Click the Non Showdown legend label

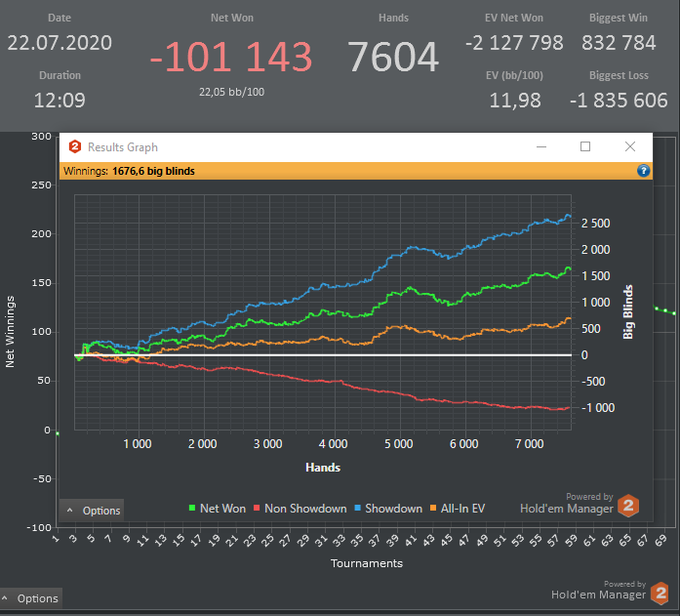(305, 509)
